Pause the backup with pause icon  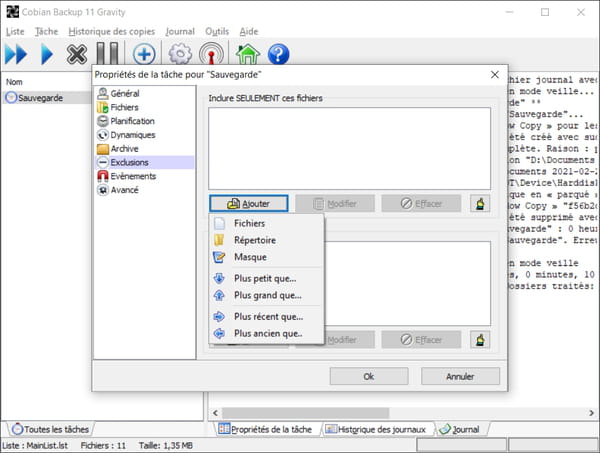[x=107, y=54]
